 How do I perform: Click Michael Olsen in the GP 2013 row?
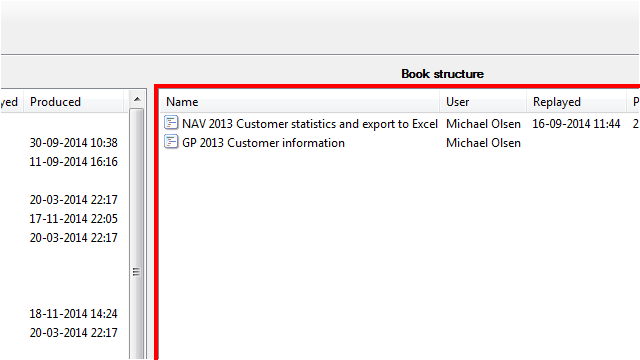[x=483, y=143]
